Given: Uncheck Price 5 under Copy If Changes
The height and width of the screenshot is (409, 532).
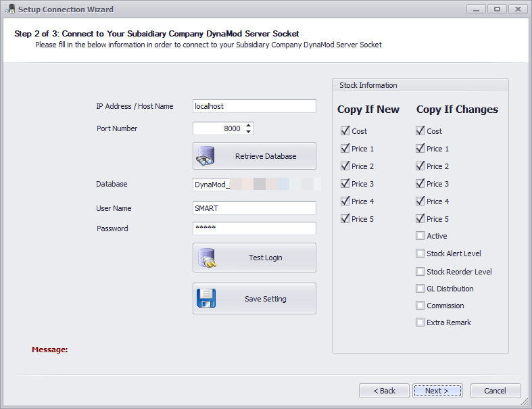Looking at the screenshot, I should (x=420, y=218).
